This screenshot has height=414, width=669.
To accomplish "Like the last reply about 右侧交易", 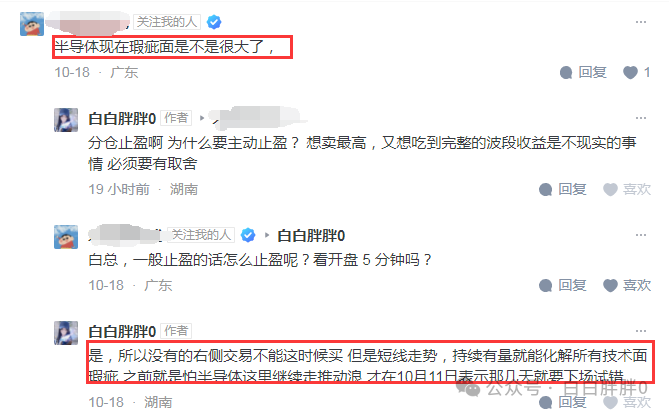I will [627, 402].
